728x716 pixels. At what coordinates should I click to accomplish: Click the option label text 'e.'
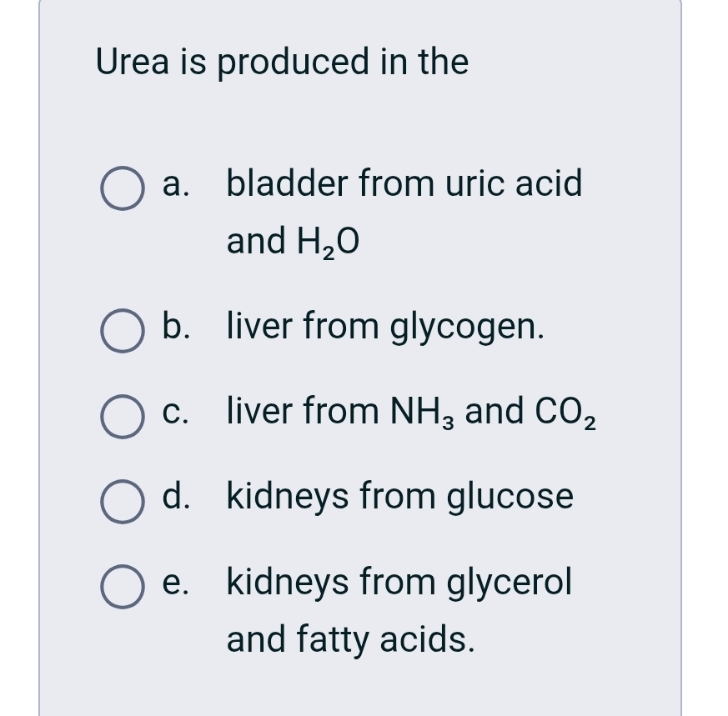tap(173, 583)
